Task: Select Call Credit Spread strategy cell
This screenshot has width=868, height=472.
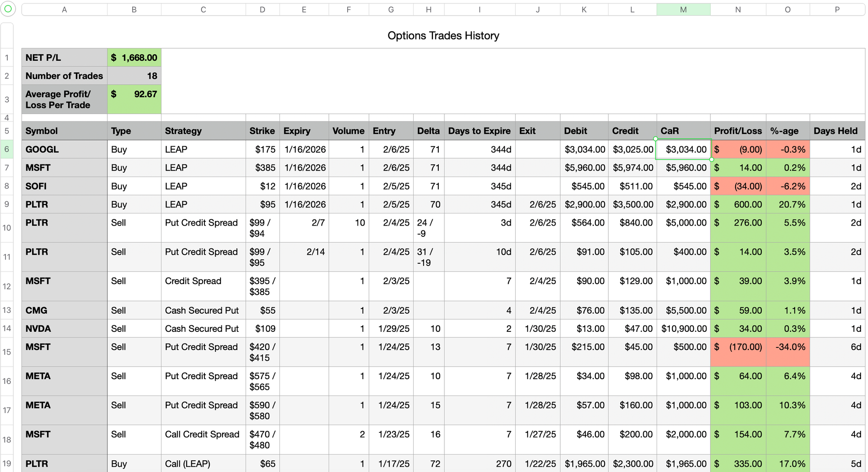Action: point(203,439)
